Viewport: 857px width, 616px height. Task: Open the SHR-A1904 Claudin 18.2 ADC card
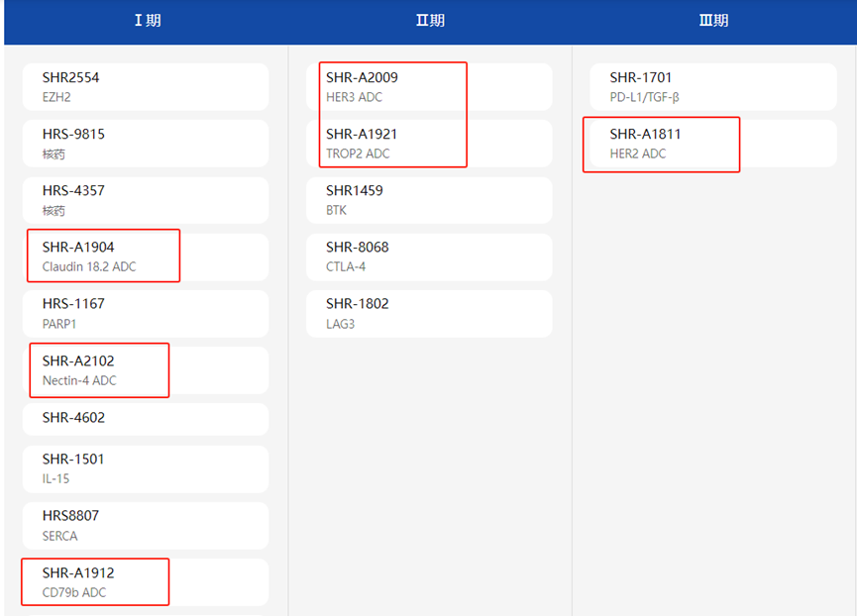pos(146,257)
